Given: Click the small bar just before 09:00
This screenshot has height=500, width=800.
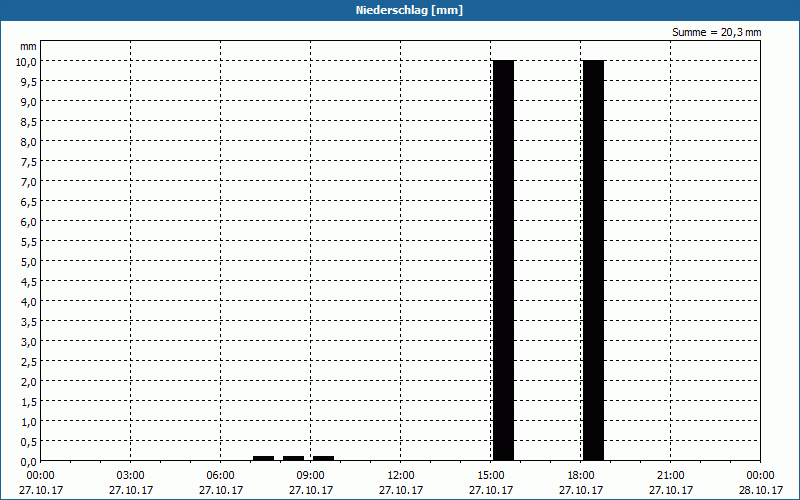Looking at the screenshot, I should (x=293, y=458).
